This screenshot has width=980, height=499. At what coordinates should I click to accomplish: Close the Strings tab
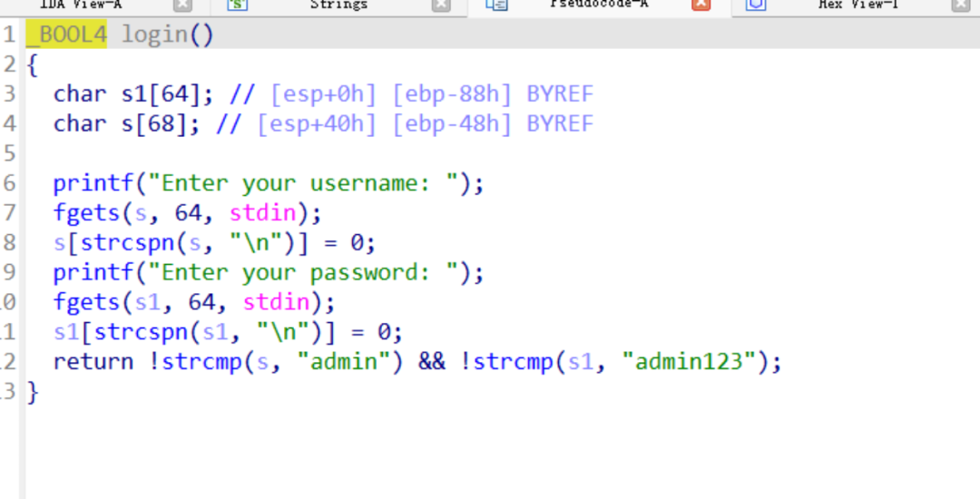click(x=441, y=5)
